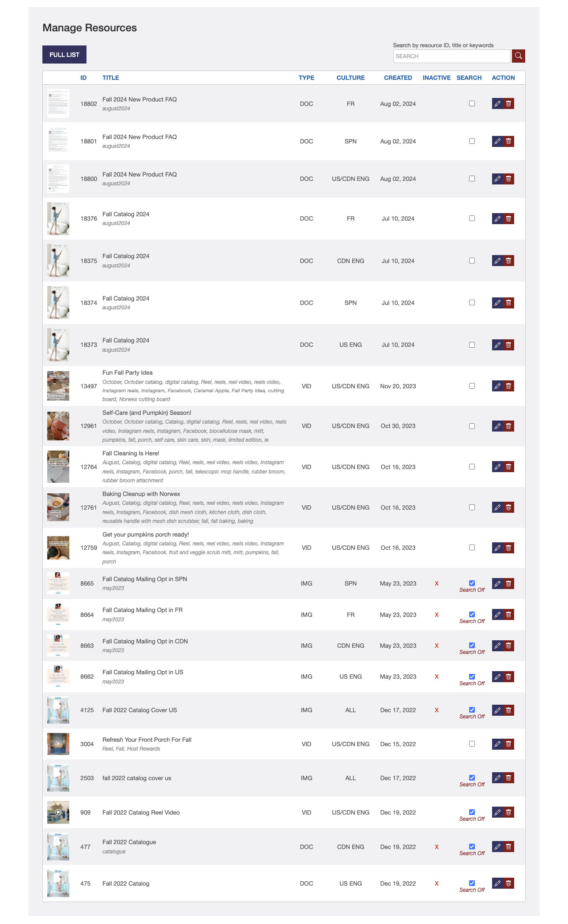Uncheck search box for resource 8664
Viewport: 568px width, 924px height.
point(472,614)
